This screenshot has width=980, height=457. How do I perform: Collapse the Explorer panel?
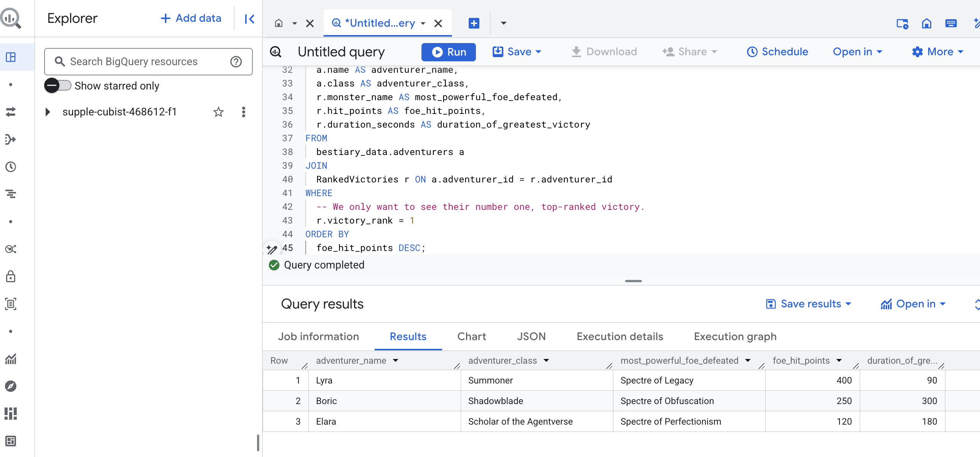pyautogui.click(x=249, y=19)
